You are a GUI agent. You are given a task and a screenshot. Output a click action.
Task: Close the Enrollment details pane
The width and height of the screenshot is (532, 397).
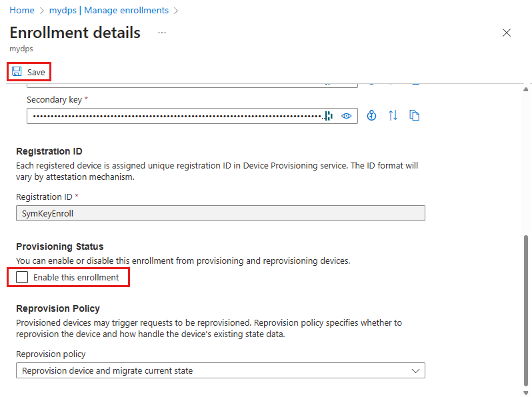(507, 33)
